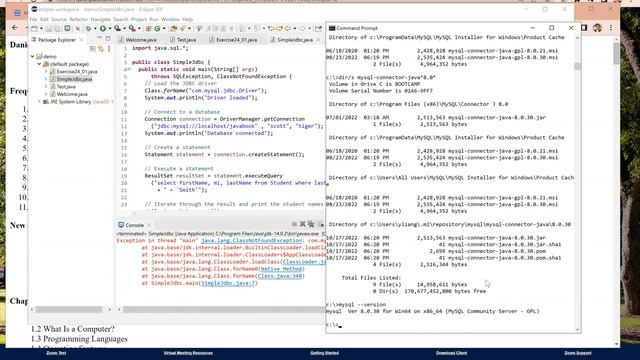Select Welcome.java in Package Explorer

coord(72,94)
